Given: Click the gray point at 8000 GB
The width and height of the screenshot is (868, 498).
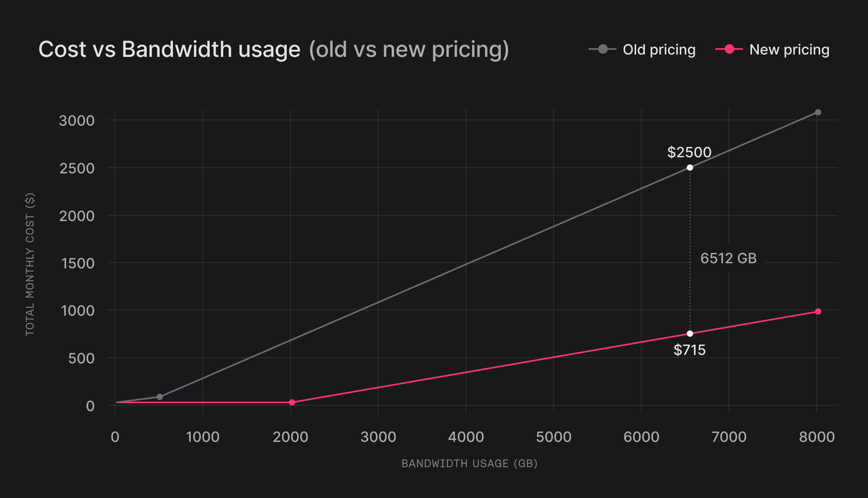Looking at the screenshot, I should tap(818, 112).
